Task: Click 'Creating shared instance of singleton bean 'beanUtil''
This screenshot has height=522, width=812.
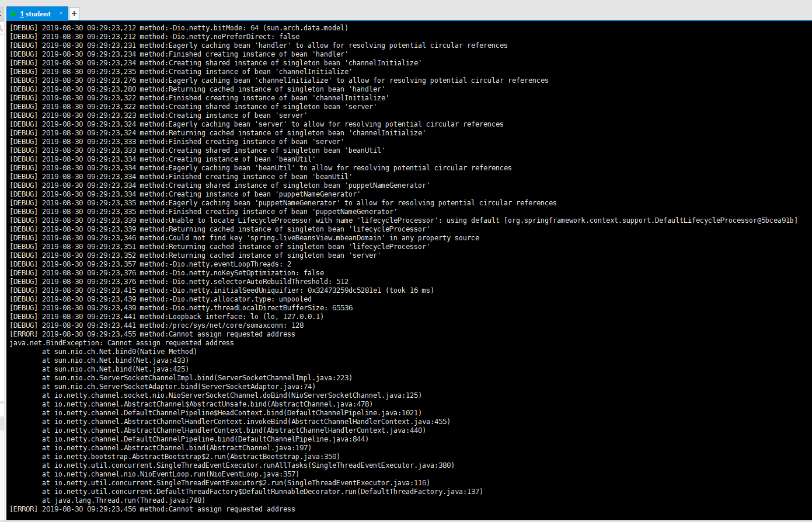Action: 197,150
